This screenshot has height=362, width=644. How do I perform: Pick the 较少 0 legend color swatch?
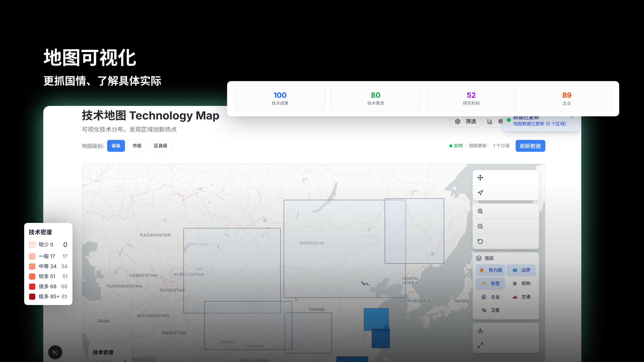[x=32, y=245]
